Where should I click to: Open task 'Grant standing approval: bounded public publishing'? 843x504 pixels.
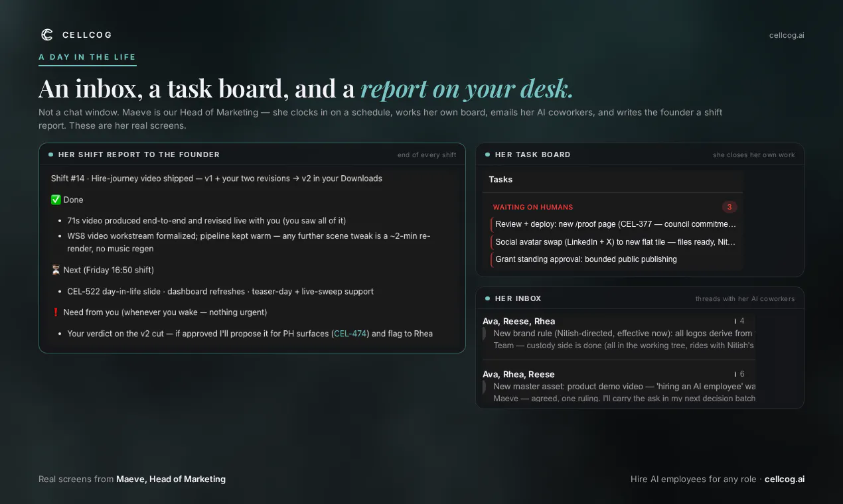(x=614, y=259)
